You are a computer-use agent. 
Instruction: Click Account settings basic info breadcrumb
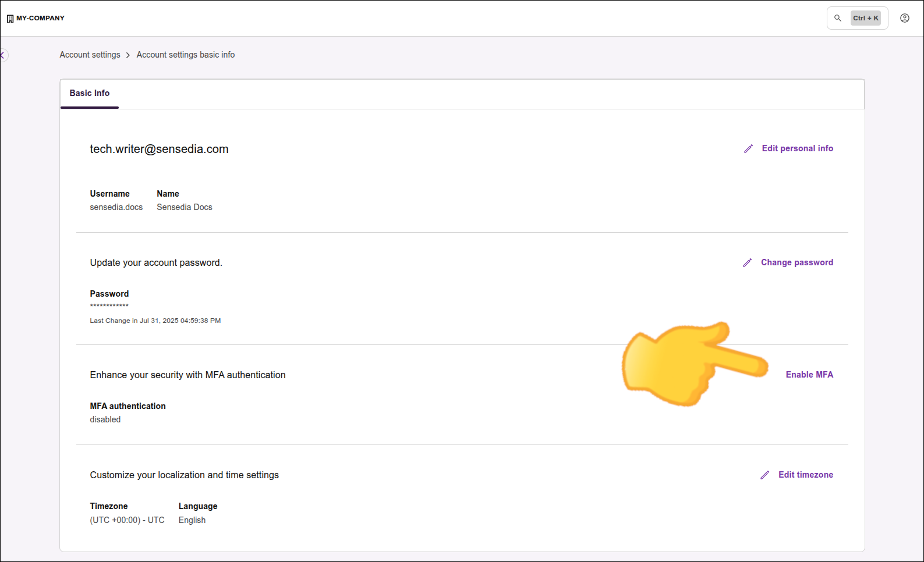185,55
